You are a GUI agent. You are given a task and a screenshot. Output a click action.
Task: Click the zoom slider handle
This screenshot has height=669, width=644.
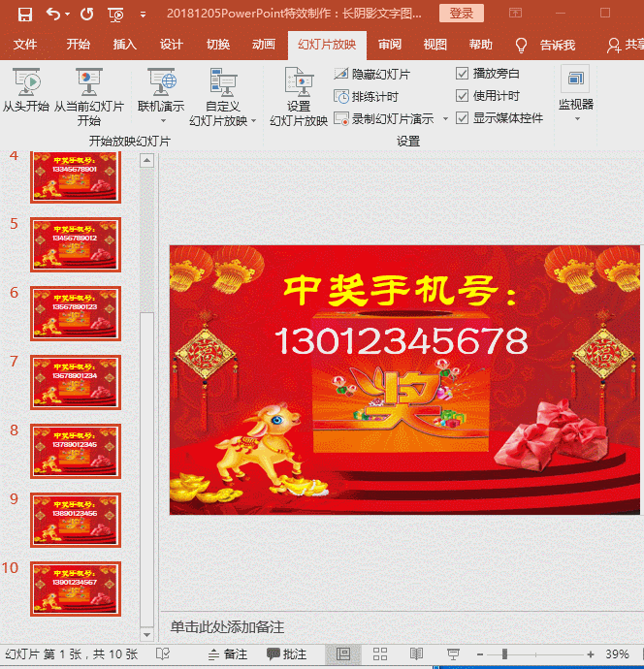point(505,654)
